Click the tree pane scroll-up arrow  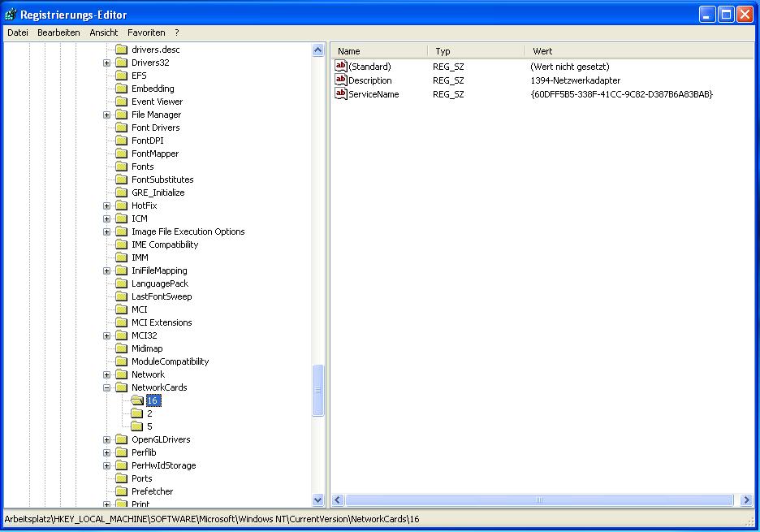318,50
